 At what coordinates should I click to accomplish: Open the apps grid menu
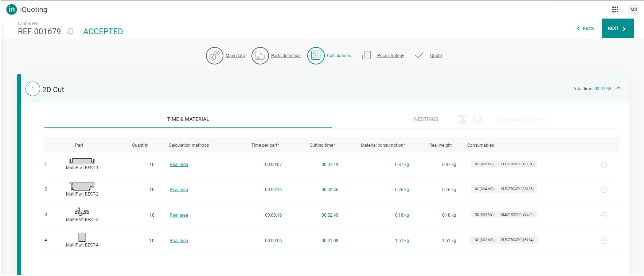pos(615,9)
